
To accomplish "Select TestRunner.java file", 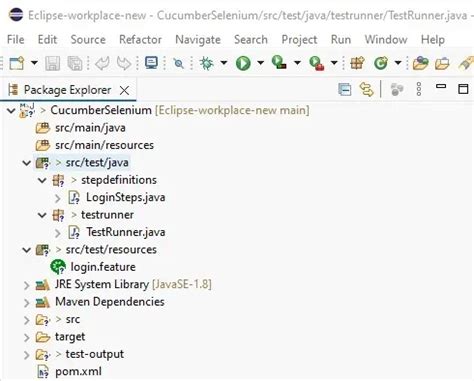I will [x=126, y=232].
